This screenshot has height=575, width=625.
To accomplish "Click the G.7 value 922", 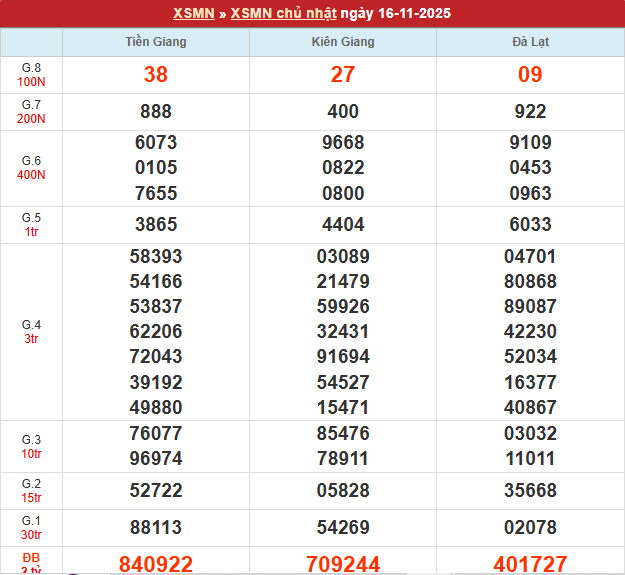I will (x=531, y=111).
